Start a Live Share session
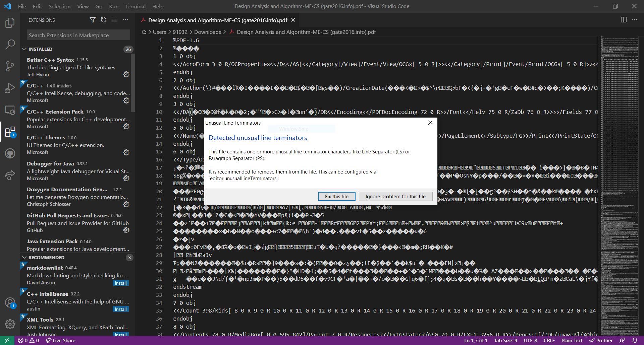Image resolution: width=644 pixels, height=345 pixels. 60,340
